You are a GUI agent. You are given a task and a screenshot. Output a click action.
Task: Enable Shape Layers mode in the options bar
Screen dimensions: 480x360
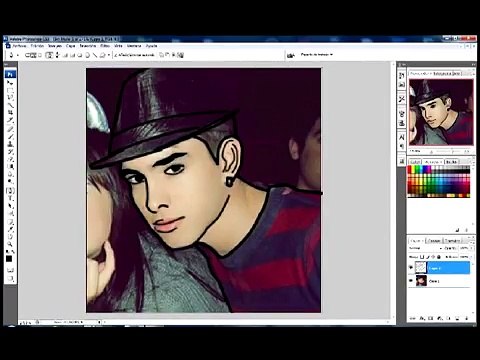[28, 55]
